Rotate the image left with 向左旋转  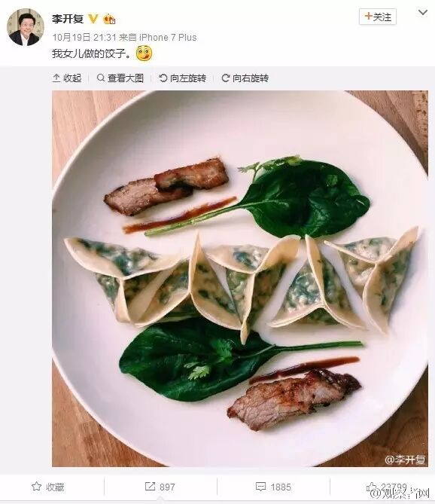(182, 78)
